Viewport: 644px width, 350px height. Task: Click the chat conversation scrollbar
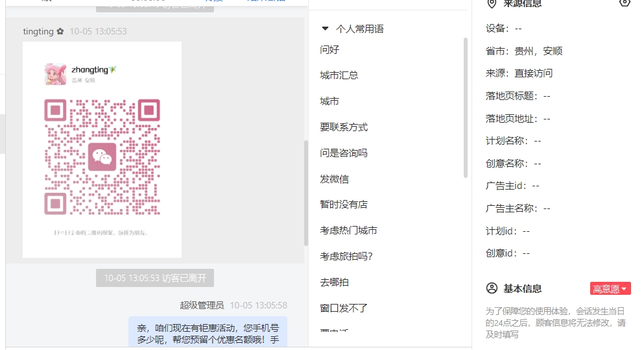305,193
